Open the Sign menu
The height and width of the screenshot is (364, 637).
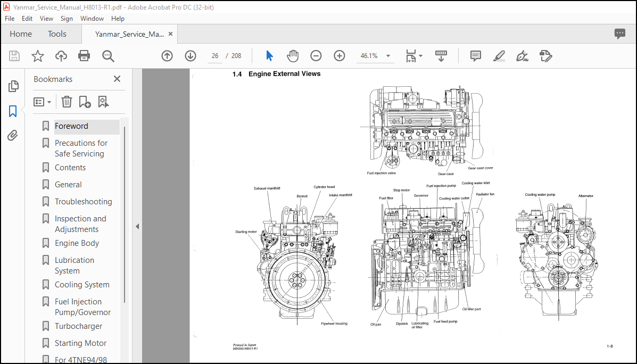click(x=67, y=18)
